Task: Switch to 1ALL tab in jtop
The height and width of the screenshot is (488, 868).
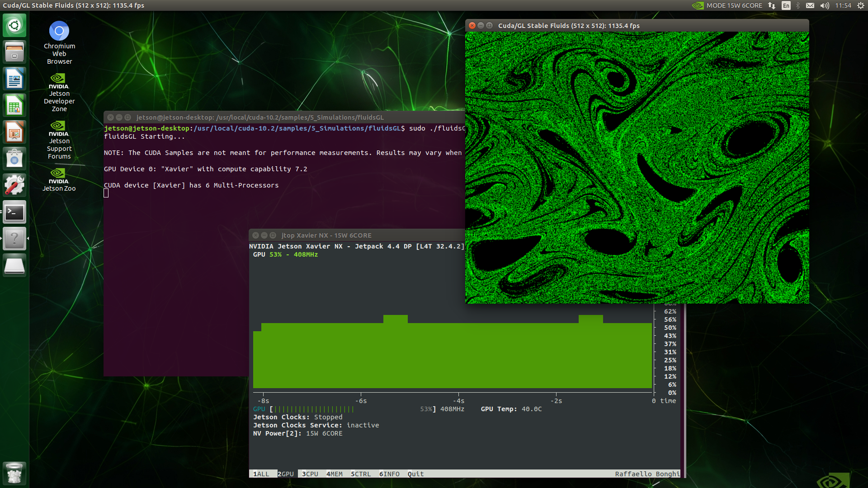Action: (x=261, y=474)
